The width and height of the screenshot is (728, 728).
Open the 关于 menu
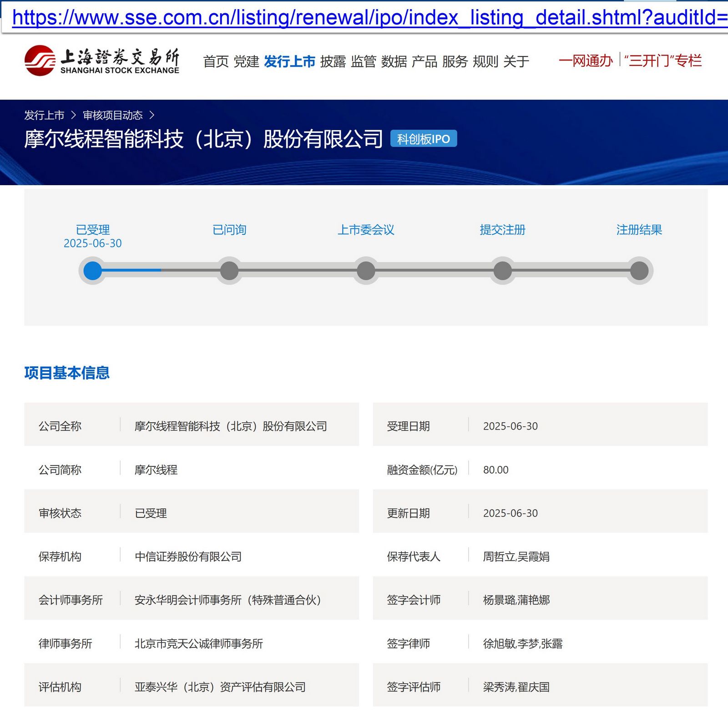click(x=516, y=61)
